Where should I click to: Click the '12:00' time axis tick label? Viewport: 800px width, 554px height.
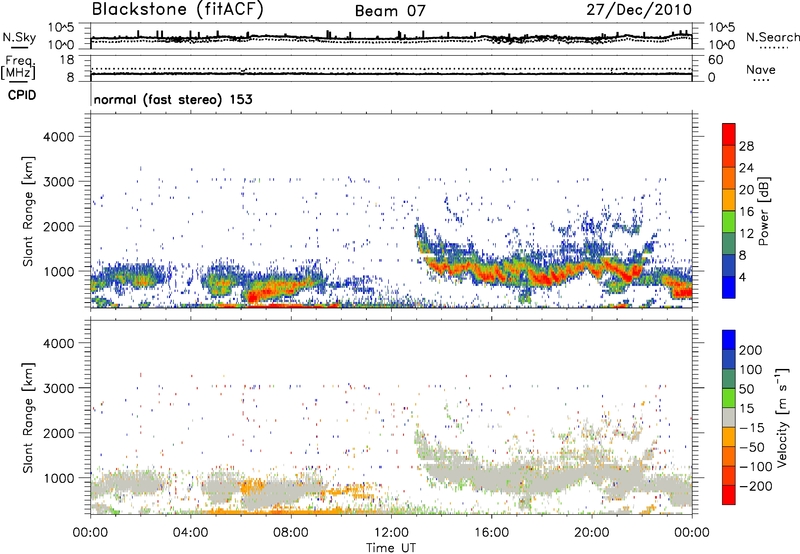coord(391,533)
